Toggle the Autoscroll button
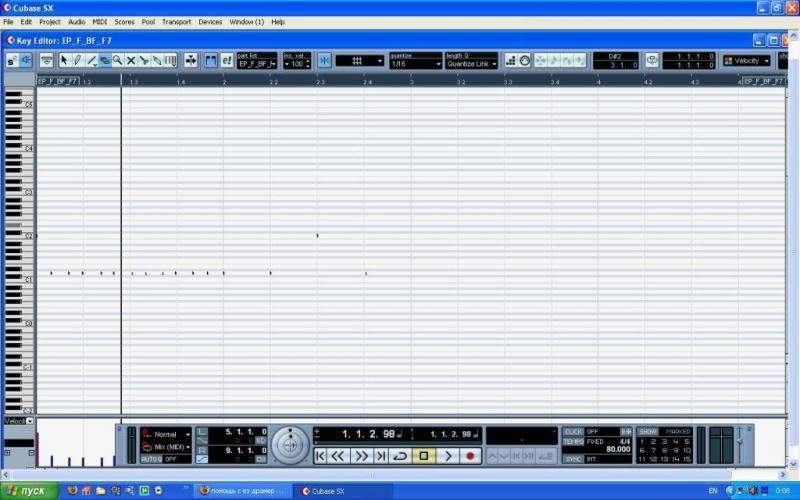800x500 pixels. [x=191, y=61]
